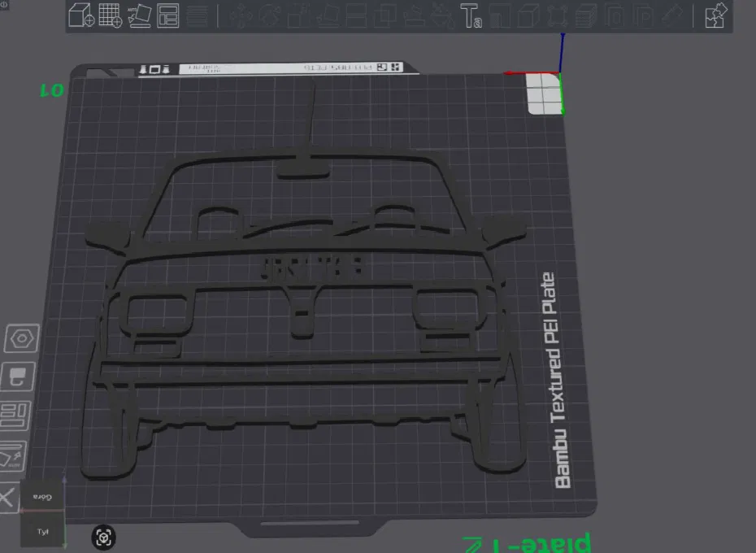Click the greyed horizontal lines toolbar icon

click(197, 15)
